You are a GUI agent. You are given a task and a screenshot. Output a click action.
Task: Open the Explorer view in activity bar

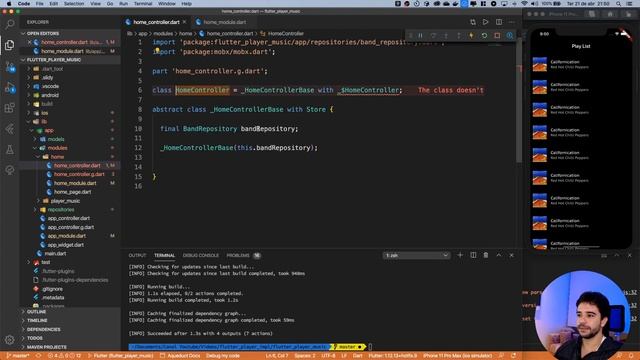click(9, 45)
